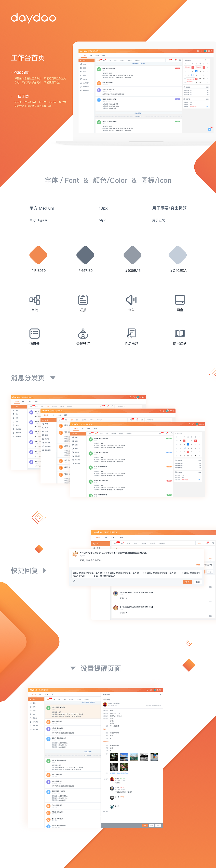This screenshot has height=868, width=216.
Task: Expand 点击加载更多 in the top laptop mockup
Action: pos(139,113)
